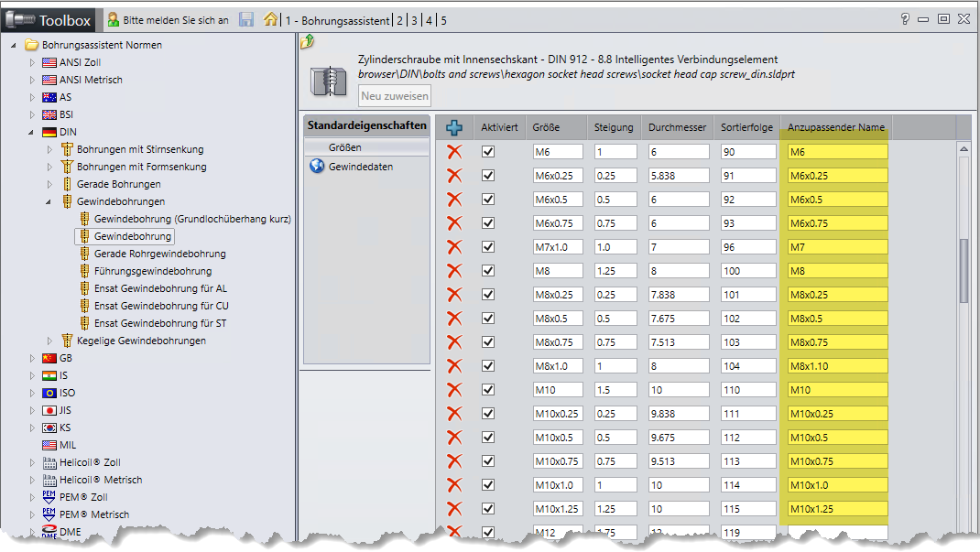980x552 pixels.
Task: Open Gewindedaten globe icon entry
Action: (x=318, y=167)
